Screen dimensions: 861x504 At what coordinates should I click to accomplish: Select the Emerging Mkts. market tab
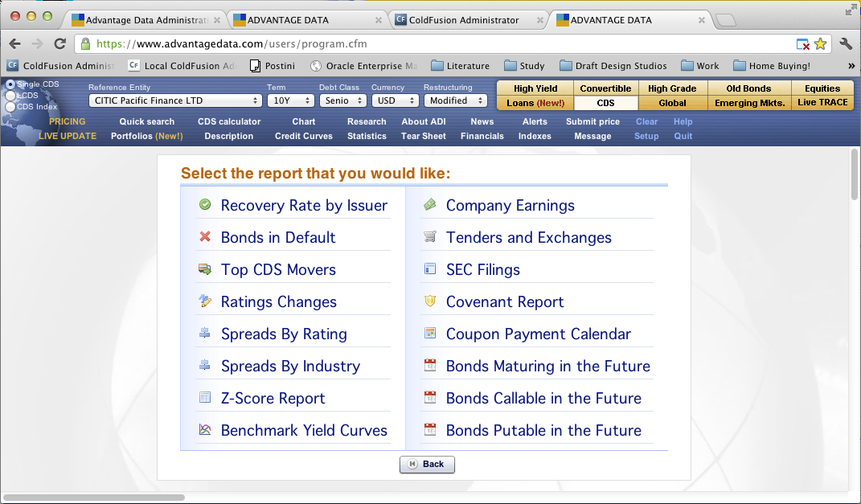click(749, 103)
